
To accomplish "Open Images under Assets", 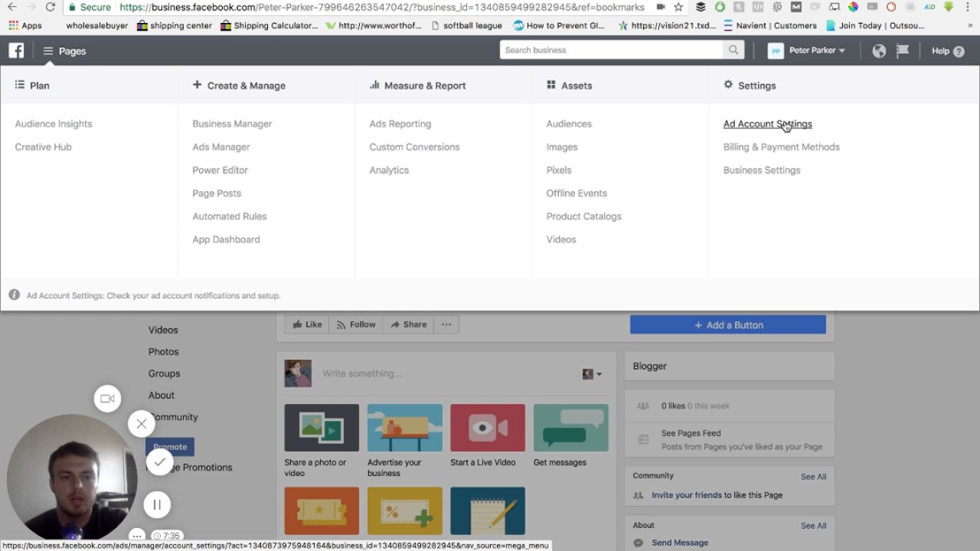I will point(562,147).
